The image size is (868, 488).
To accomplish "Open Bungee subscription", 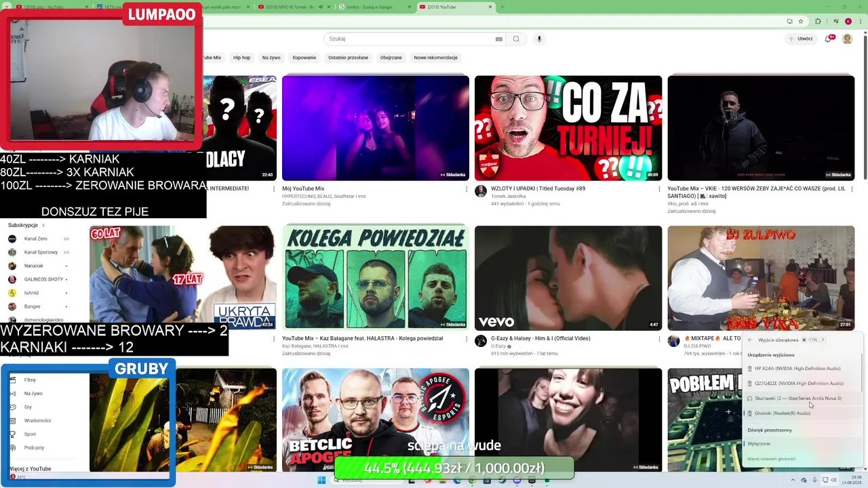I will click(x=39, y=306).
